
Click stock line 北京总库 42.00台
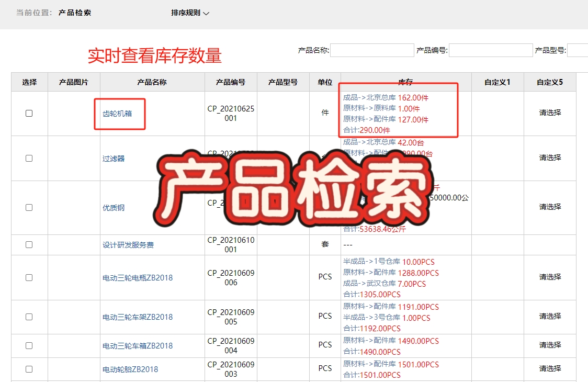(383, 142)
